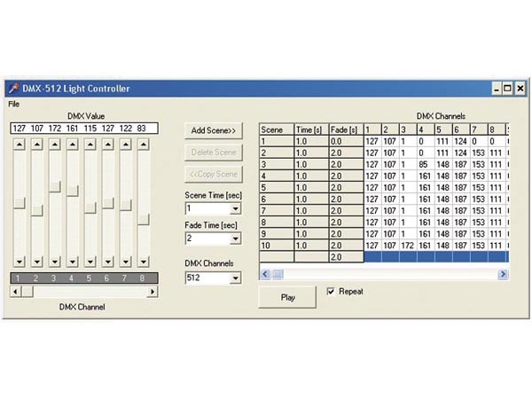Click the channel 4 slider handle
The image size is (532, 399).
point(73,191)
